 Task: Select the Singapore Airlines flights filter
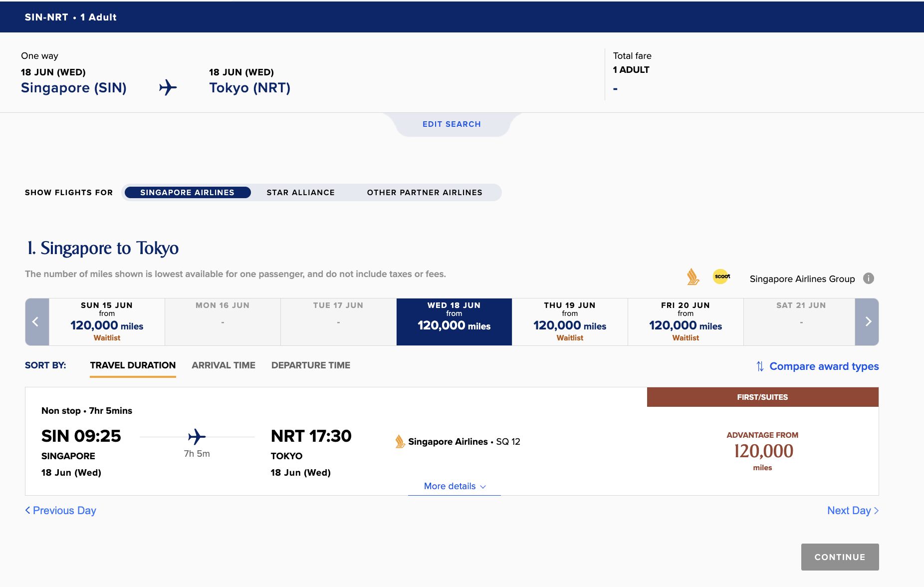187,193
